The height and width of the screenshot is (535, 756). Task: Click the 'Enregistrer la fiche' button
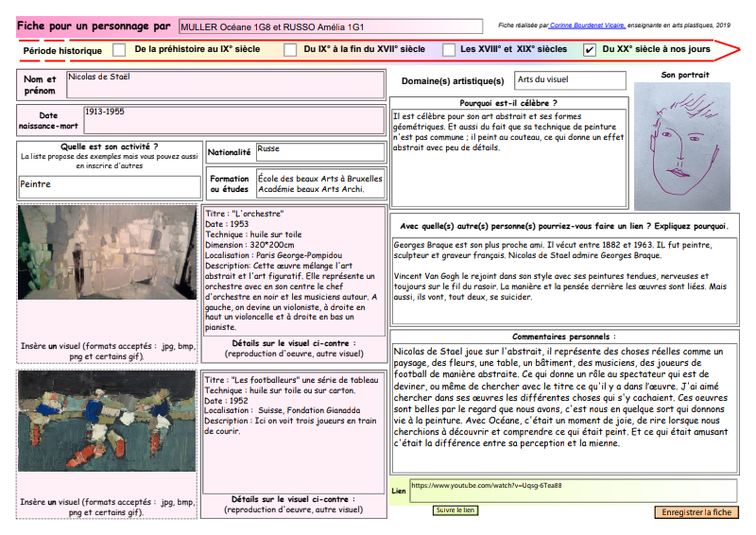(696, 512)
